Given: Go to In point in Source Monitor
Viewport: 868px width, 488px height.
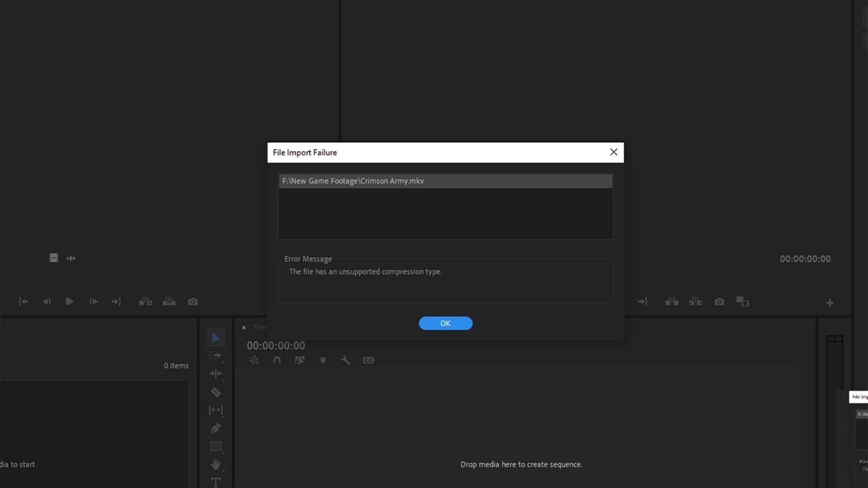Looking at the screenshot, I should 23,302.
